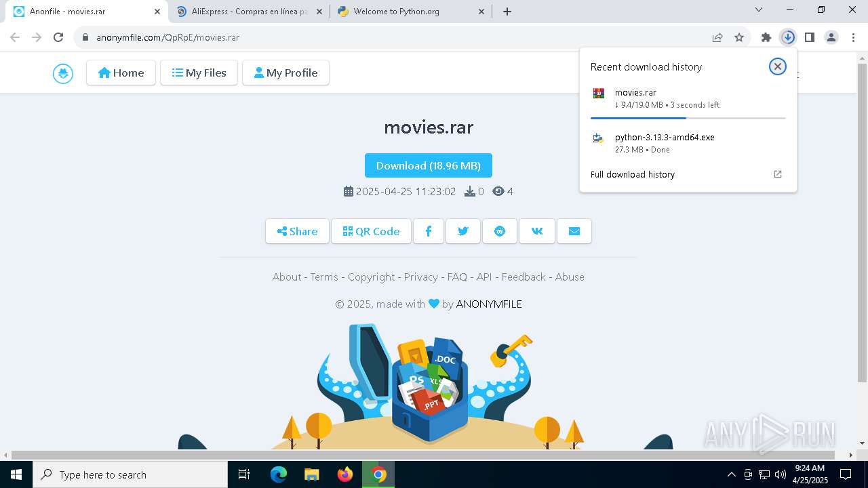This screenshot has height=488, width=868.
Task: Click the ANONYMFILE footer link
Action: click(489, 304)
